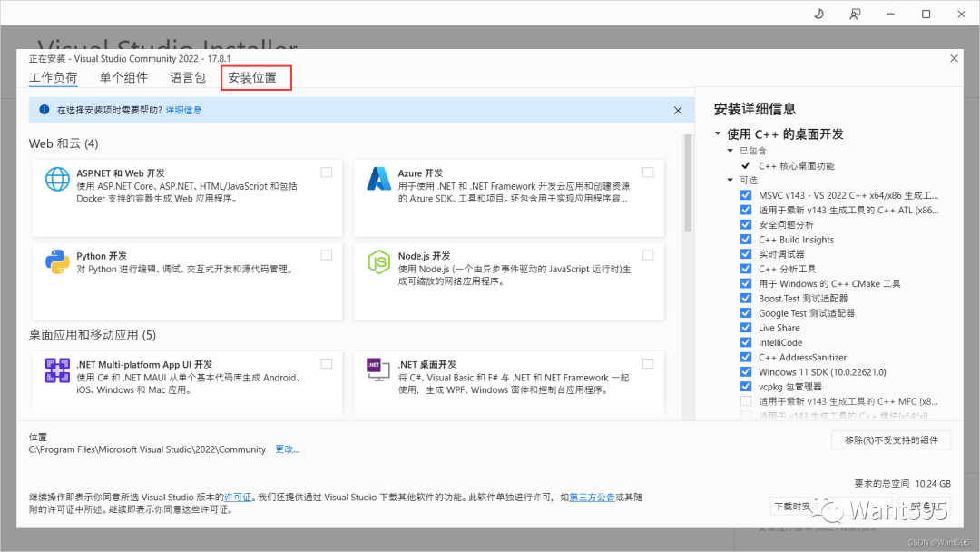
Task: Uncheck Live Share option
Action: [746, 328]
